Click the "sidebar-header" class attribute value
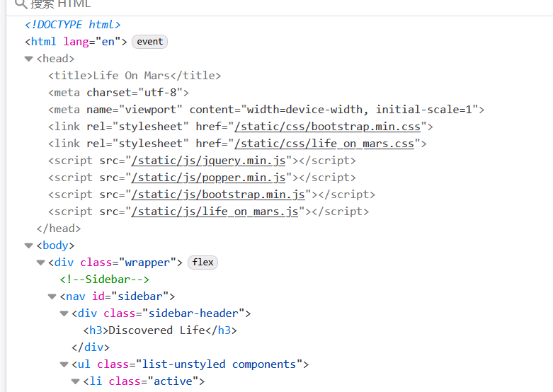The height and width of the screenshot is (392, 553). [x=193, y=313]
